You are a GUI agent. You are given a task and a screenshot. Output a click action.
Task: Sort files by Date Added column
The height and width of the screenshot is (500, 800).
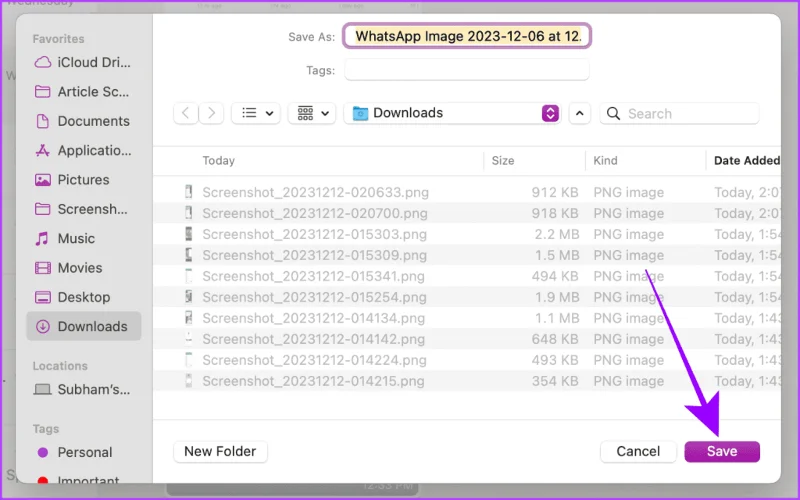(x=746, y=161)
